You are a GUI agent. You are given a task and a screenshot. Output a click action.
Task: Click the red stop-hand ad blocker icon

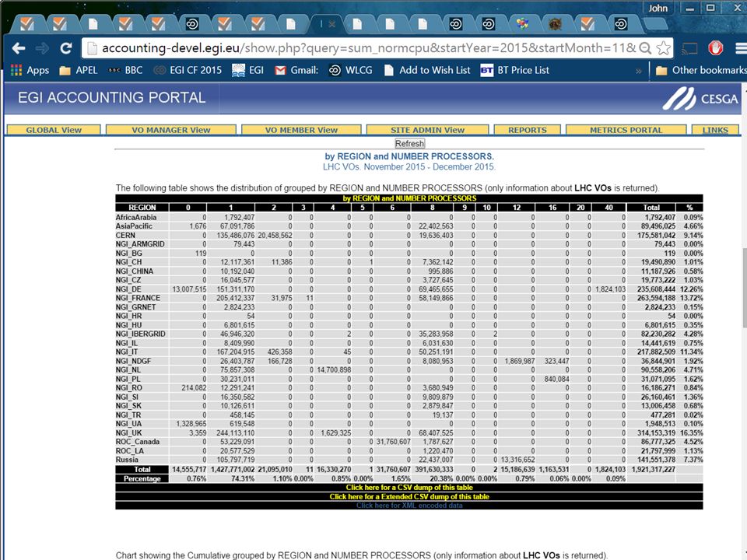[716, 48]
